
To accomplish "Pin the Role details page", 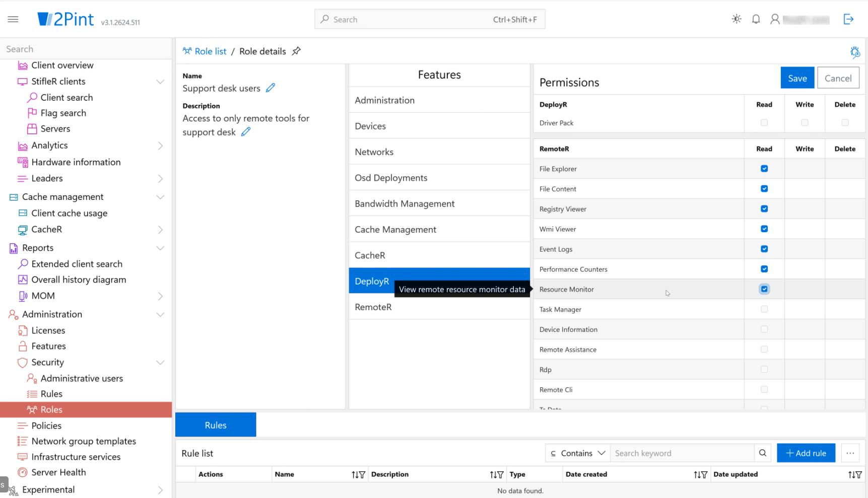I will pyautogui.click(x=296, y=51).
